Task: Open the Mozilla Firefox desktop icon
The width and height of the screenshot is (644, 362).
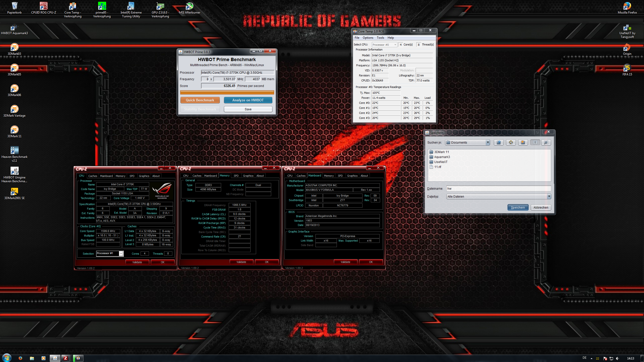Action: (627, 8)
